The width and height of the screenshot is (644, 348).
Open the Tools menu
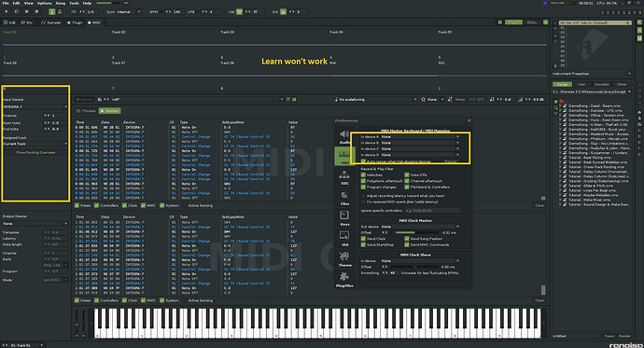74,3
